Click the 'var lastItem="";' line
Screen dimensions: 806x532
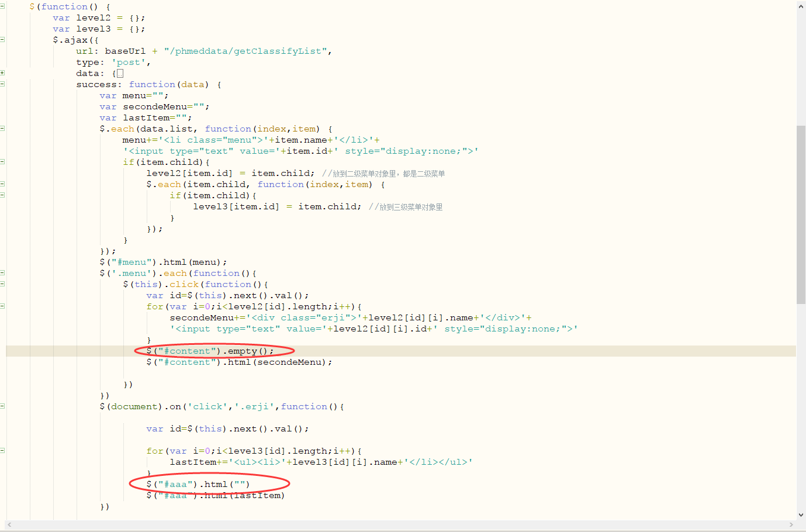coord(146,118)
